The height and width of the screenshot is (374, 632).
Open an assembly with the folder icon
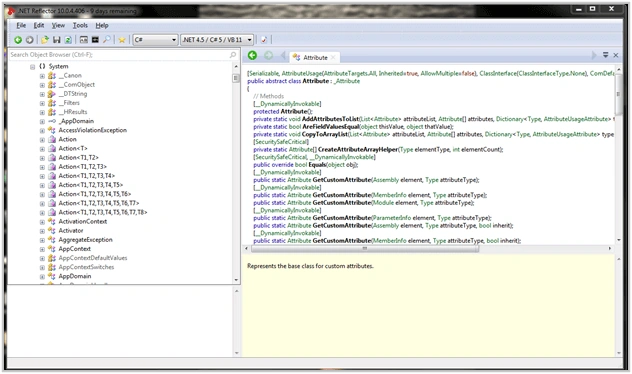pyautogui.click(x=45, y=39)
